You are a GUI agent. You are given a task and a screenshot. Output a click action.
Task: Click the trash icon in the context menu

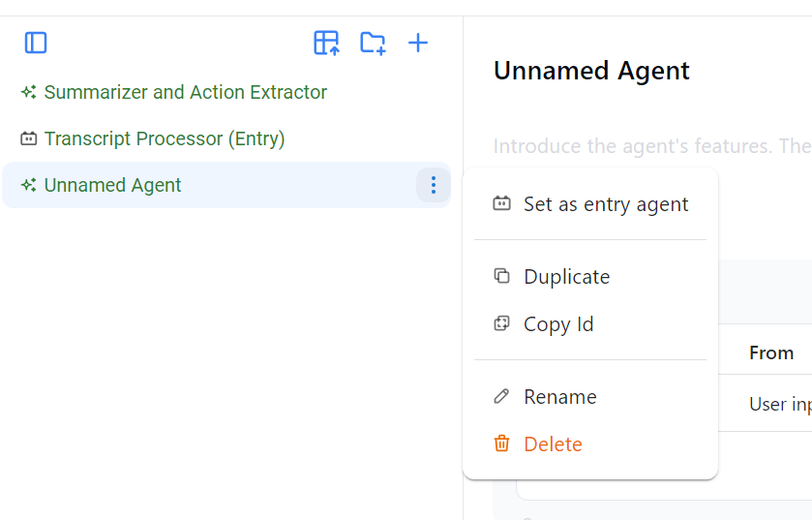click(x=501, y=444)
